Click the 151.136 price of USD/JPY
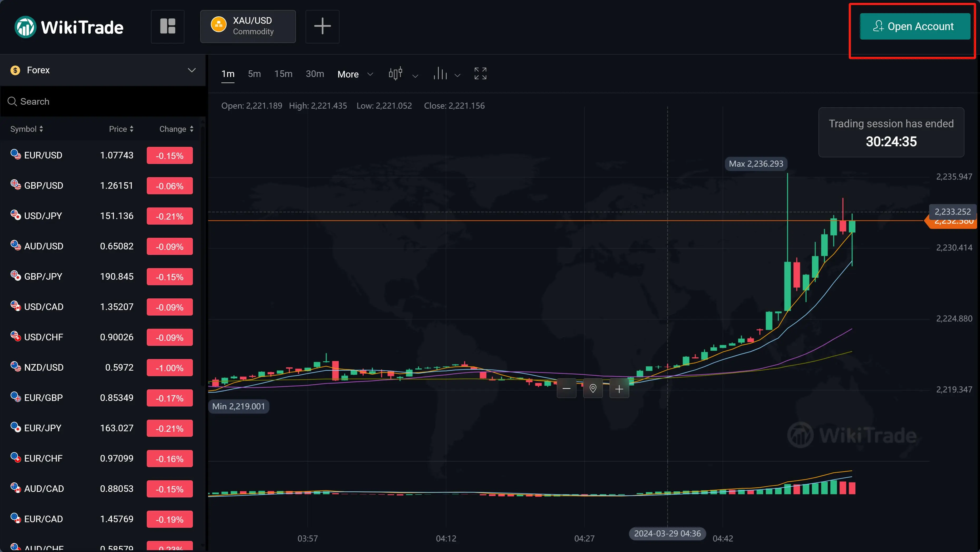980x552 pixels. [116, 216]
